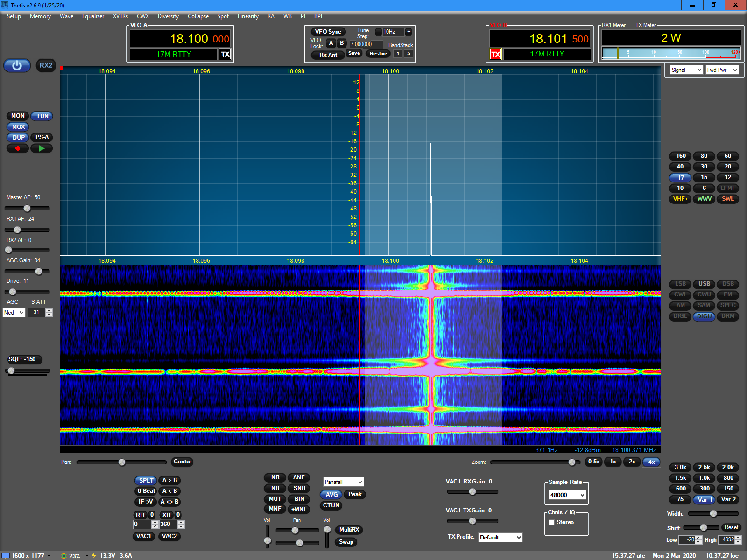Adjust the Master AF volume slider
Image resolution: width=747 pixels, height=560 pixels.
27,208
